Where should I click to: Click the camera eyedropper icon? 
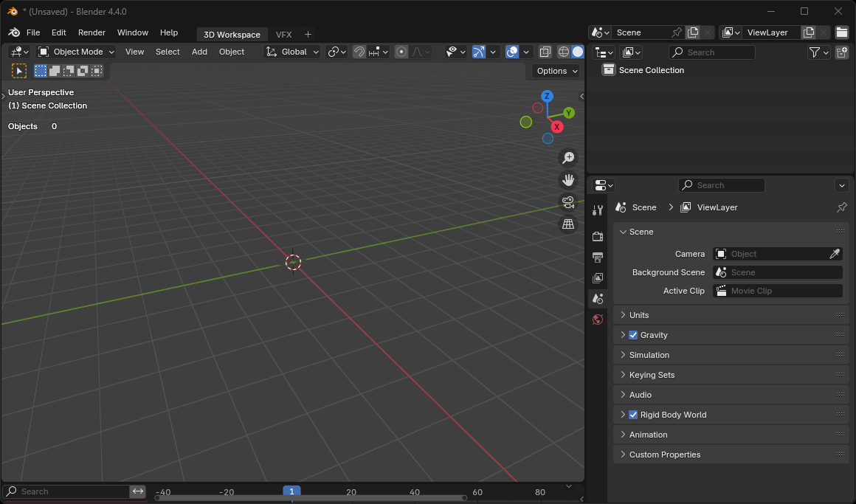point(835,254)
